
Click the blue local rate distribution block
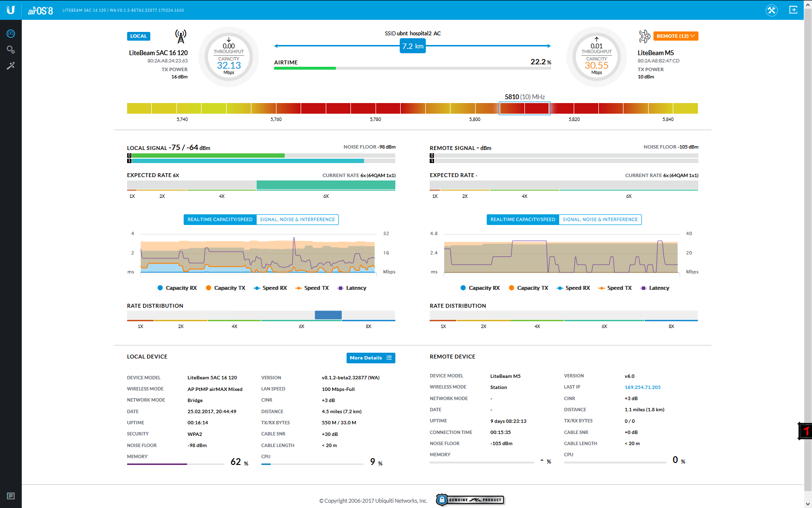coord(328,315)
